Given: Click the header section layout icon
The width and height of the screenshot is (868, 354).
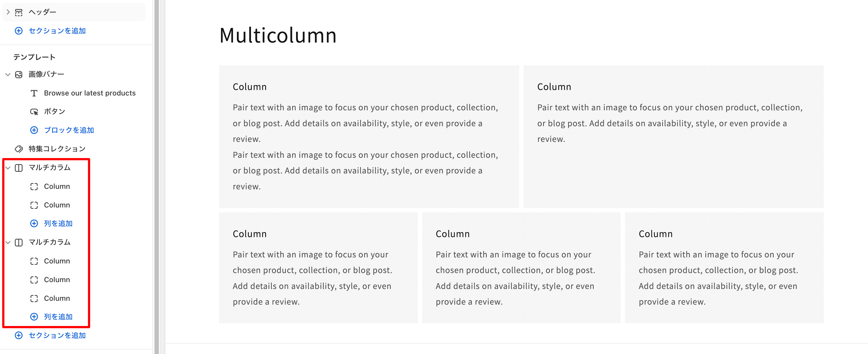Looking at the screenshot, I should point(19,12).
